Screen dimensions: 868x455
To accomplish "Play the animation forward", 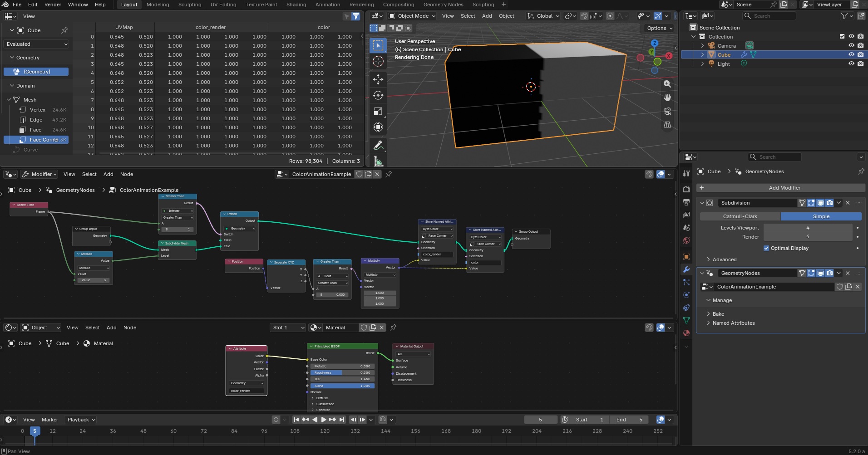I will 324,420.
